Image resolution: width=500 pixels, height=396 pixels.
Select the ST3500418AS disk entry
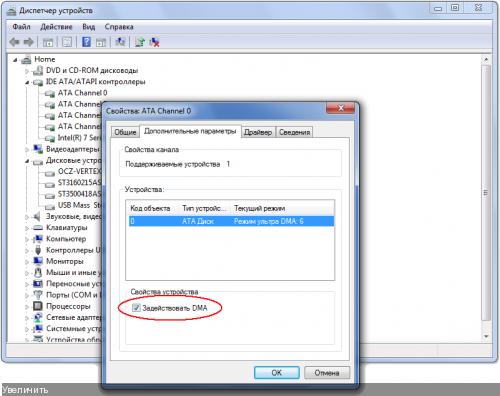(x=79, y=194)
